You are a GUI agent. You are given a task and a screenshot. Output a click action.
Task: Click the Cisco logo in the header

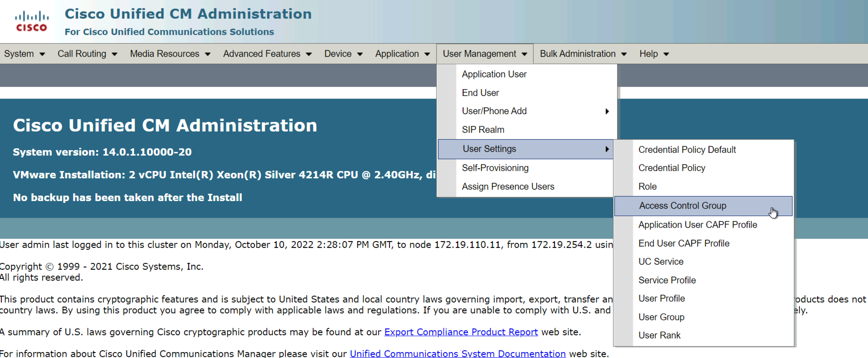click(32, 21)
